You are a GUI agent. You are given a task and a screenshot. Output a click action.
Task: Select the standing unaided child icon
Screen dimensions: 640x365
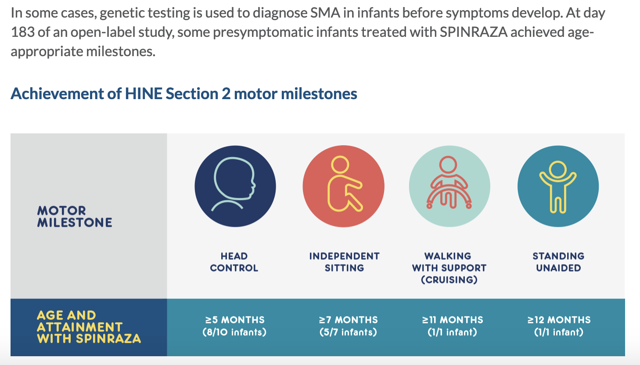click(x=558, y=187)
